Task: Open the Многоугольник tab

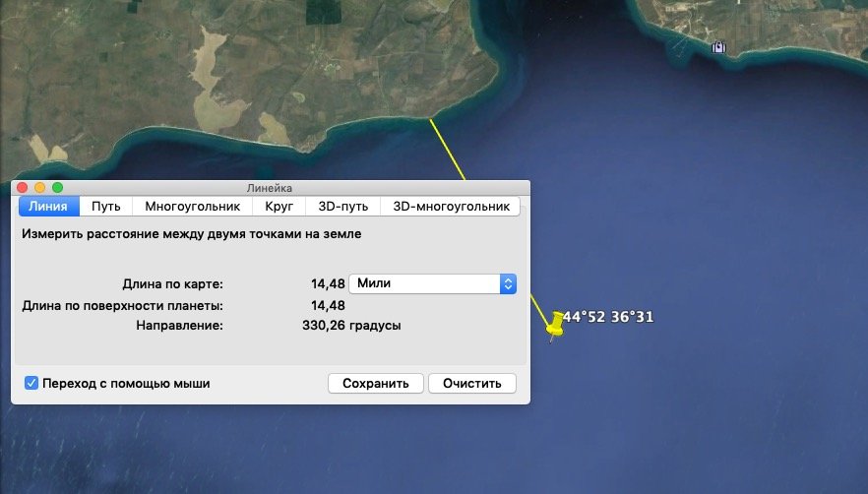Action: point(192,207)
